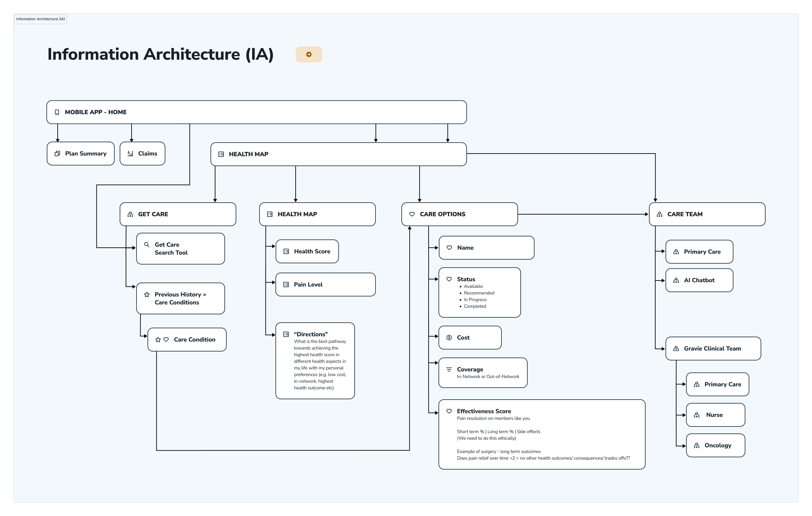Click the person icon in Gravie Clinical Team
The width and height of the screenshot is (812, 516).
676,349
